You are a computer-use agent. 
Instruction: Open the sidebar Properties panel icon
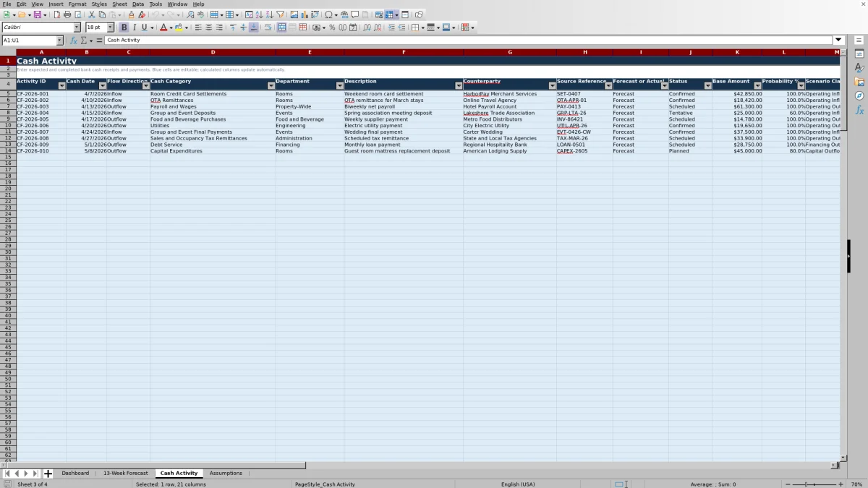[859, 53]
